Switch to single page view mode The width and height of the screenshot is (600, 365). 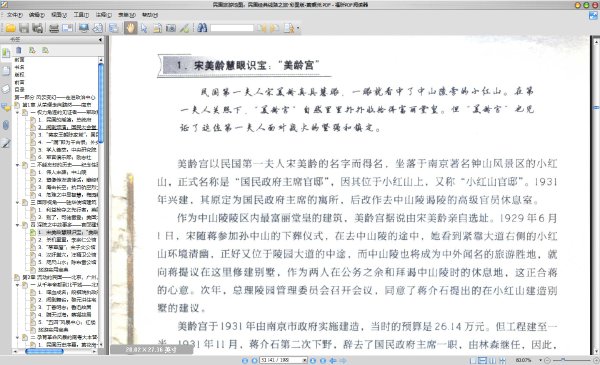tap(473, 360)
